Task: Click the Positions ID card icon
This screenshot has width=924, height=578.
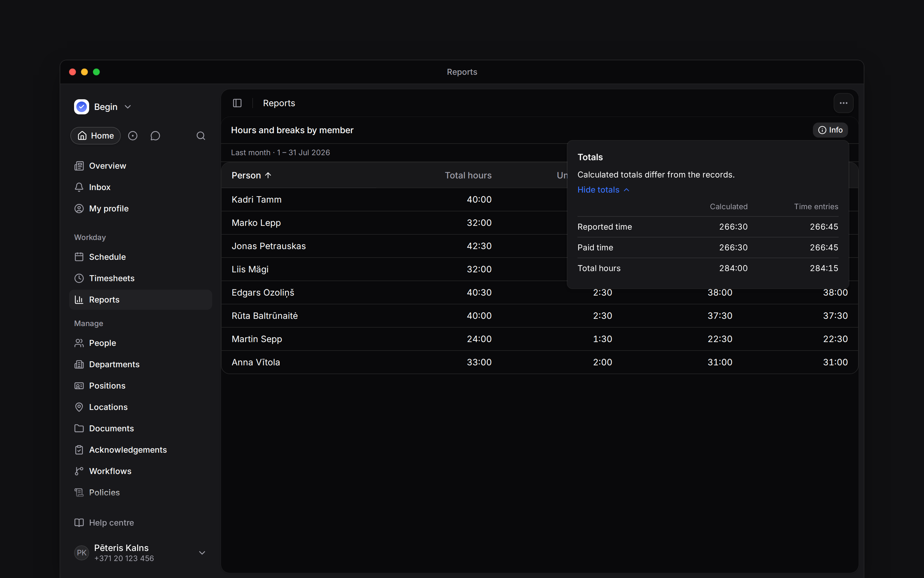Action: (79, 386)
